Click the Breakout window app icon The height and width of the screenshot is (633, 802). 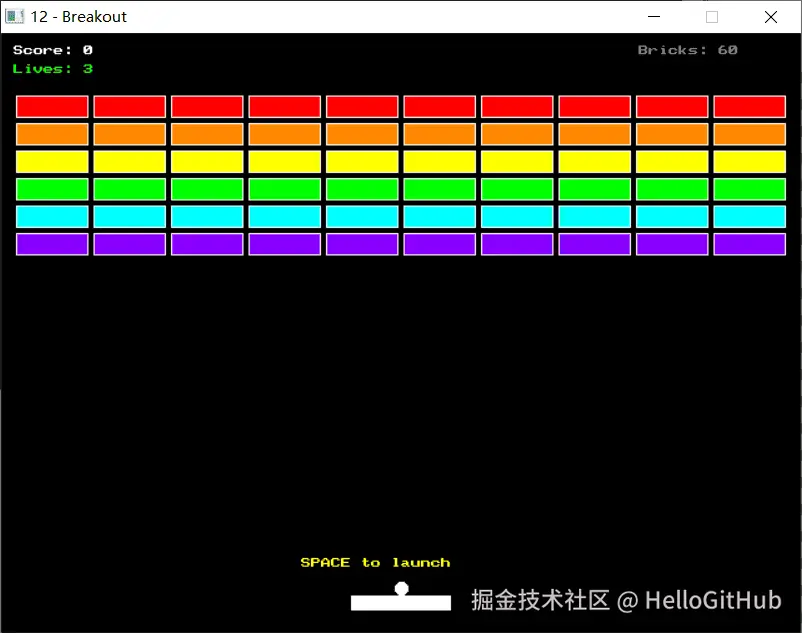click(14, 16)
